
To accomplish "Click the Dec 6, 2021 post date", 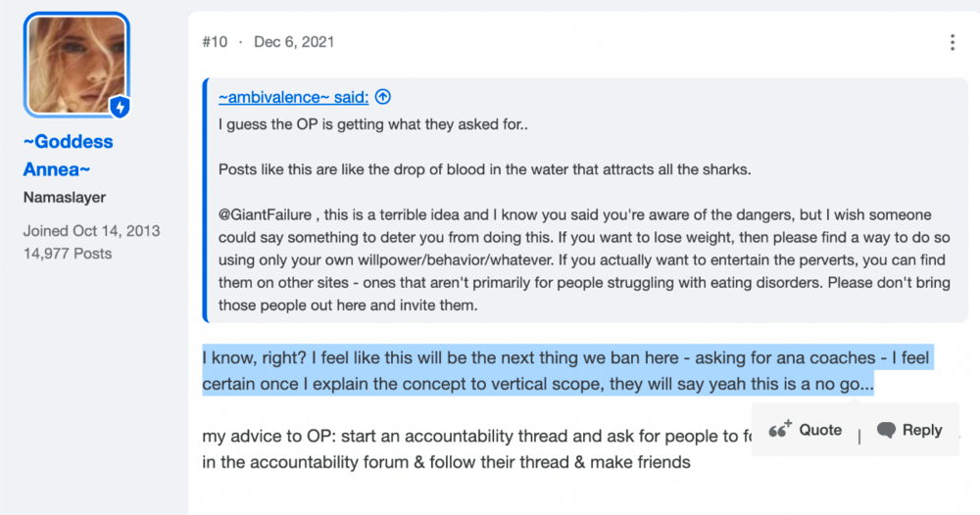I will [x=294, y=42].
